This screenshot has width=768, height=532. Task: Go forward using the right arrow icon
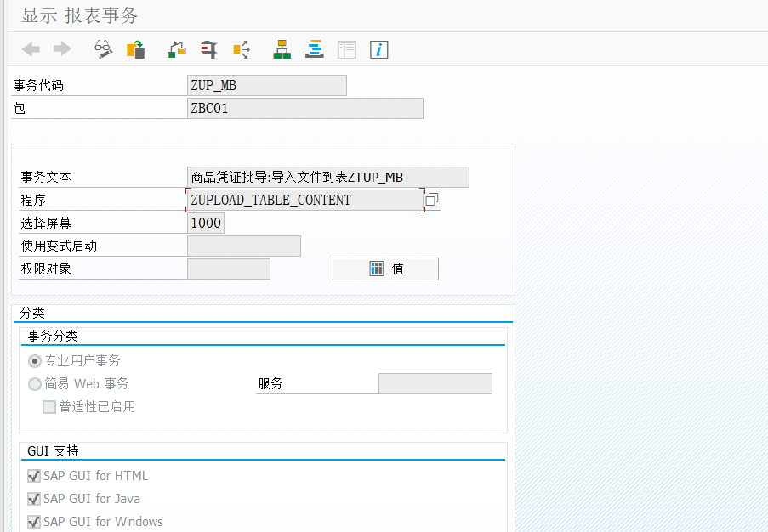(62, 49)
